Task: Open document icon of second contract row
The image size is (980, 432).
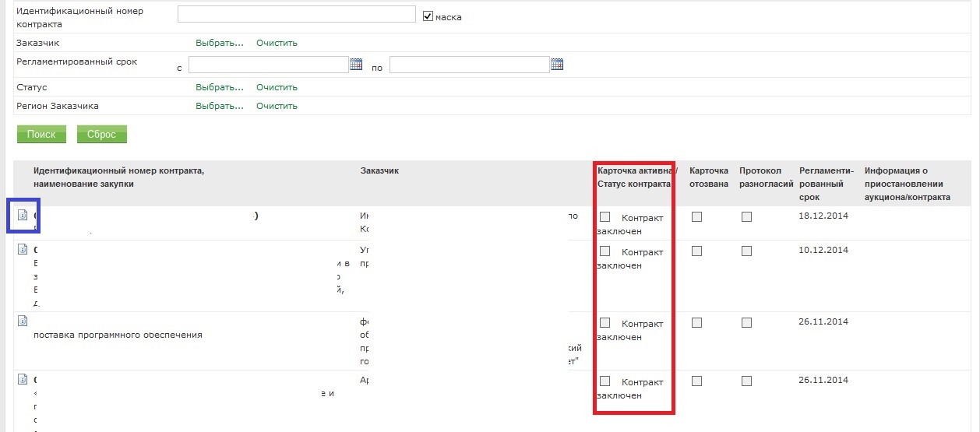Action: [23, 249]
